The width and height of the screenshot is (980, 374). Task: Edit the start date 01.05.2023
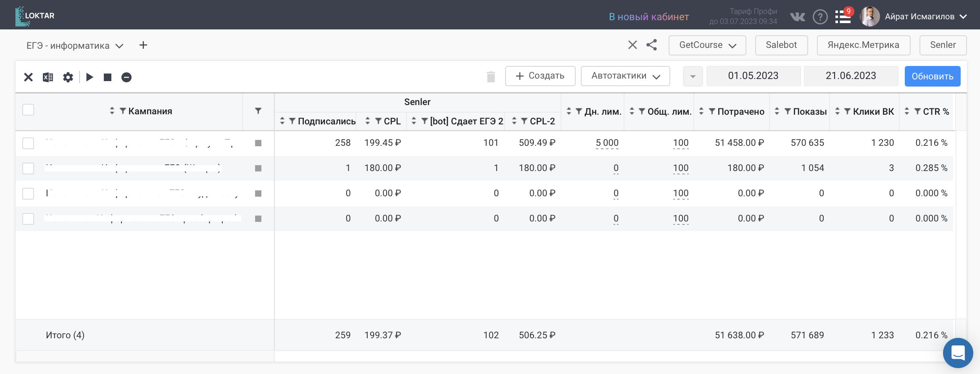pyautogui.click(x=753, y=76)
